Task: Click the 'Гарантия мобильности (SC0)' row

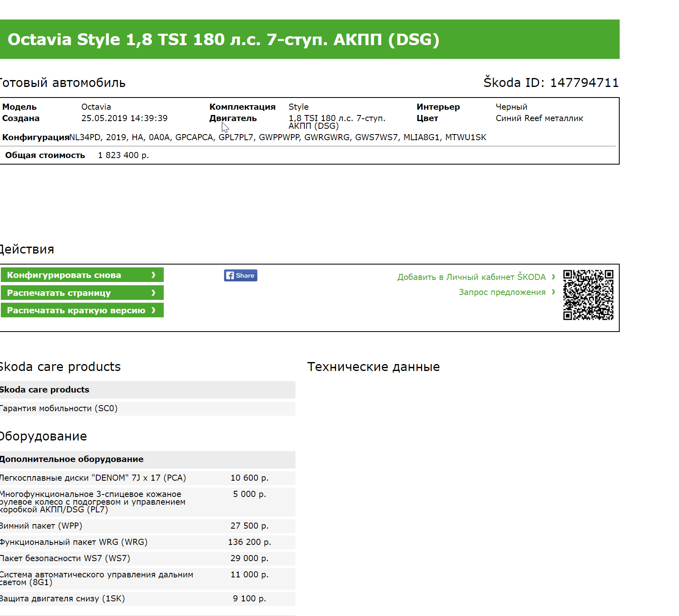Action: pyautogui.click(x=148, y=408)
